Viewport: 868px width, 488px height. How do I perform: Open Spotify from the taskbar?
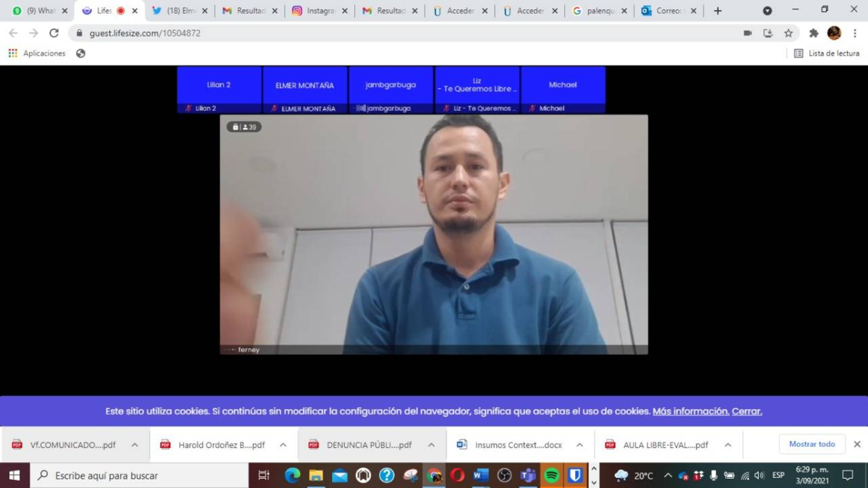tap(552, 475)
